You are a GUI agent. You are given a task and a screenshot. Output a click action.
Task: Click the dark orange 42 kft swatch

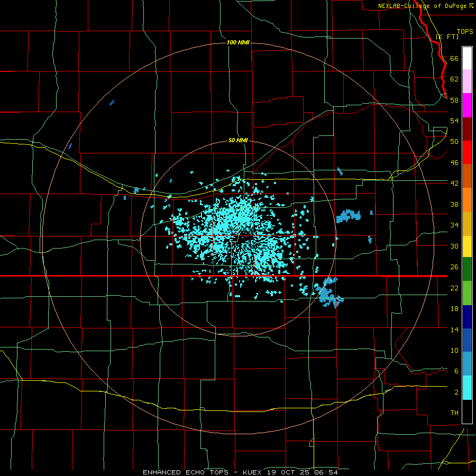(x=467, y=176)
